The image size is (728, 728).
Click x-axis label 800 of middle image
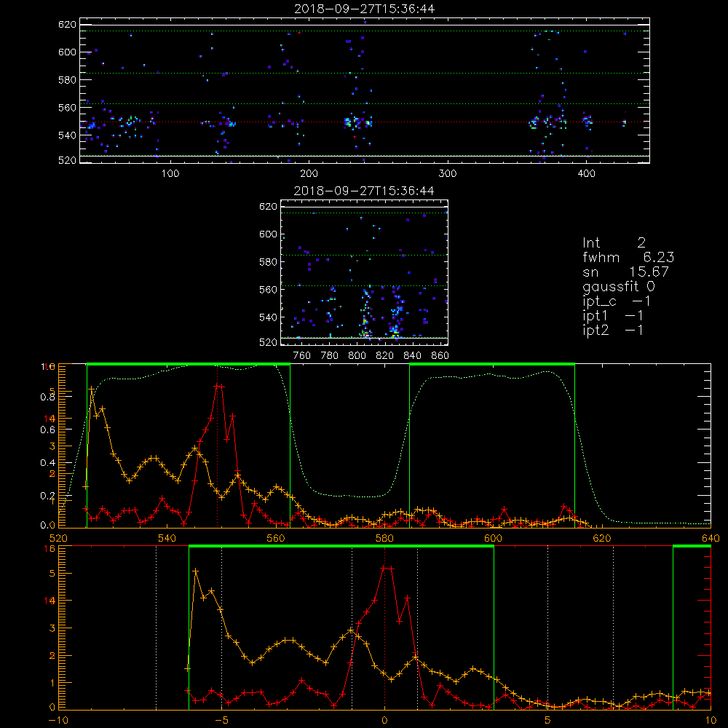coord(357,356)
